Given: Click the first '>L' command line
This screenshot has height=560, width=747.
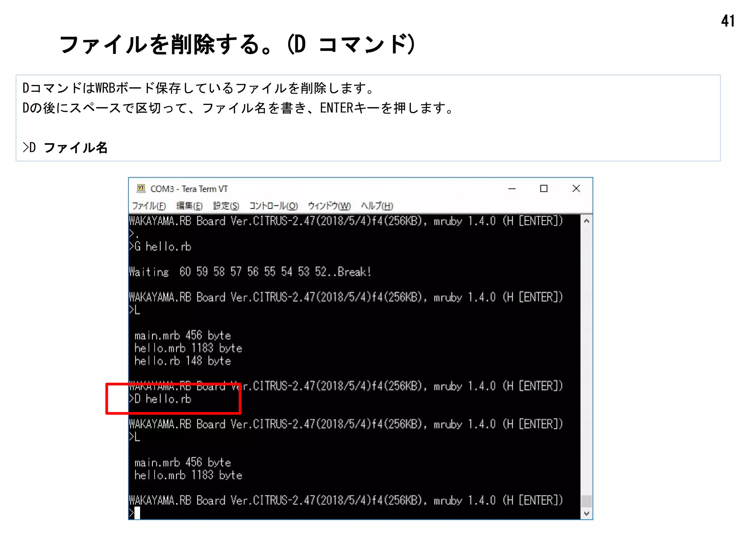Looking at the screenshot, I should [x=135, y=310].
